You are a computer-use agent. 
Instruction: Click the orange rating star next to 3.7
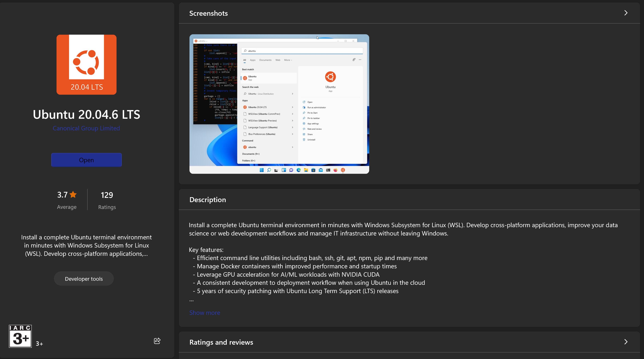[x=73, y=194]
